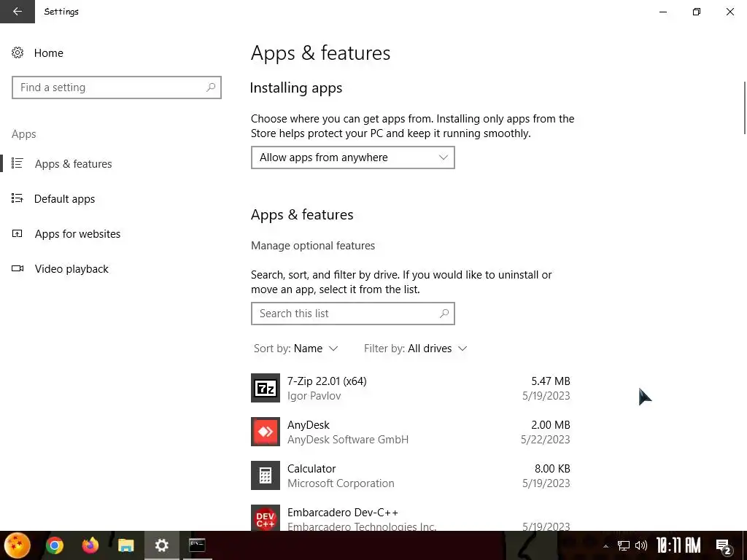
Task: Go to Video playback settings
Action: 71,269
